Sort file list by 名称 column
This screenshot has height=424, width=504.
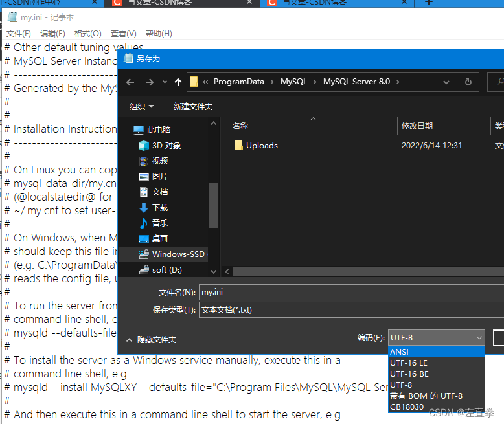(240, 126)
